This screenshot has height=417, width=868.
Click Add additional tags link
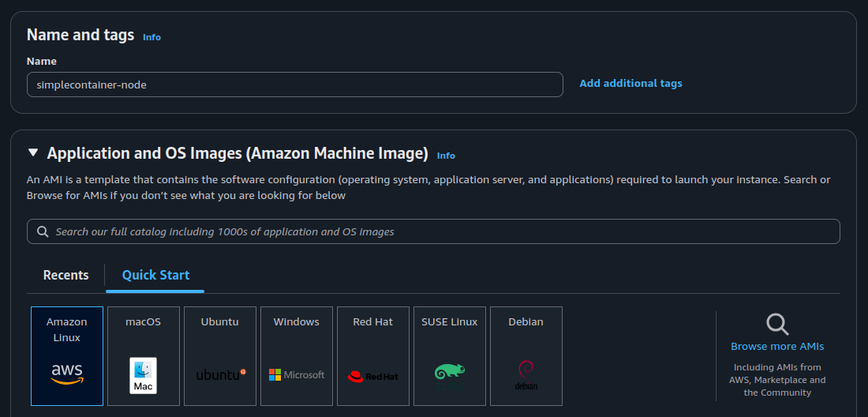pos(630,83)
